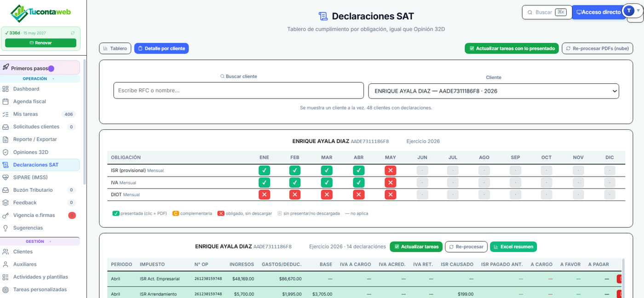
Task: Click the Re-procesar button in detail panel
Action: pyautogui.click(x=466, y=247)
